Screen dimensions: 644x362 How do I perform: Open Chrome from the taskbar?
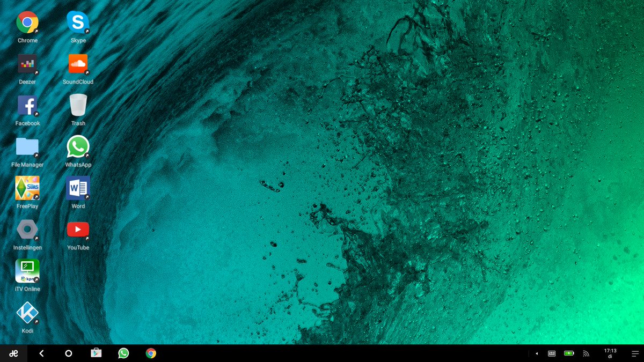(151, 353)
